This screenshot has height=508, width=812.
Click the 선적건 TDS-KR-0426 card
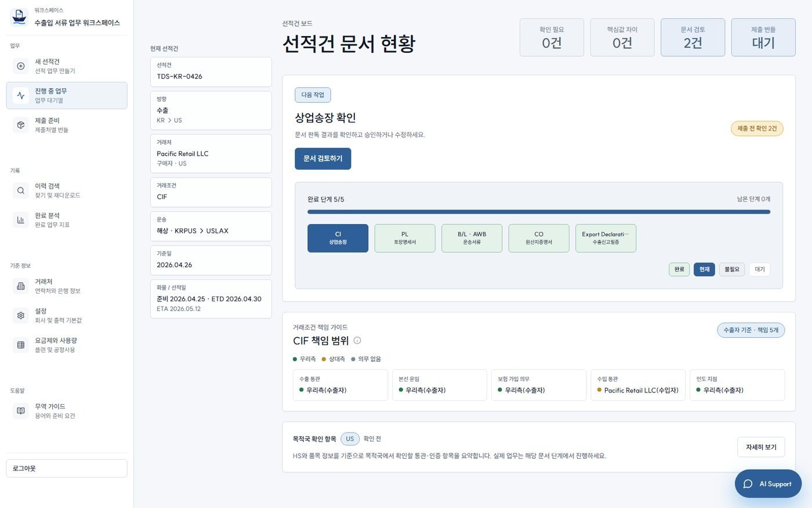click(211, 72)
